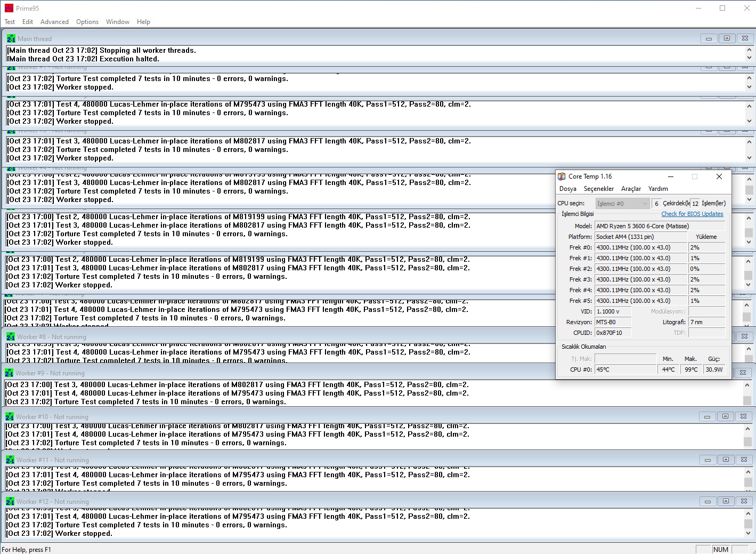Viewport: 756px width, 554px height.
Task: Open the Edit menu in Prime95
Action: click(x=28, y=22)
